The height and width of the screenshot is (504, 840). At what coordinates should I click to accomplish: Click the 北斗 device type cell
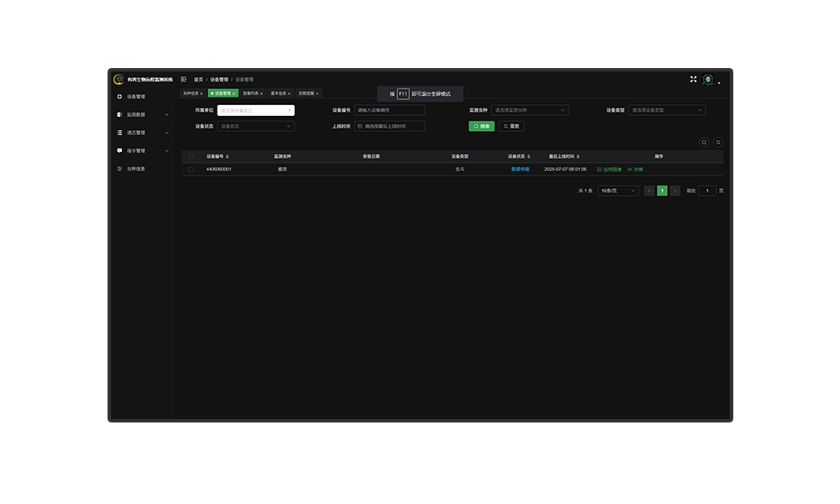click(459, 169)
